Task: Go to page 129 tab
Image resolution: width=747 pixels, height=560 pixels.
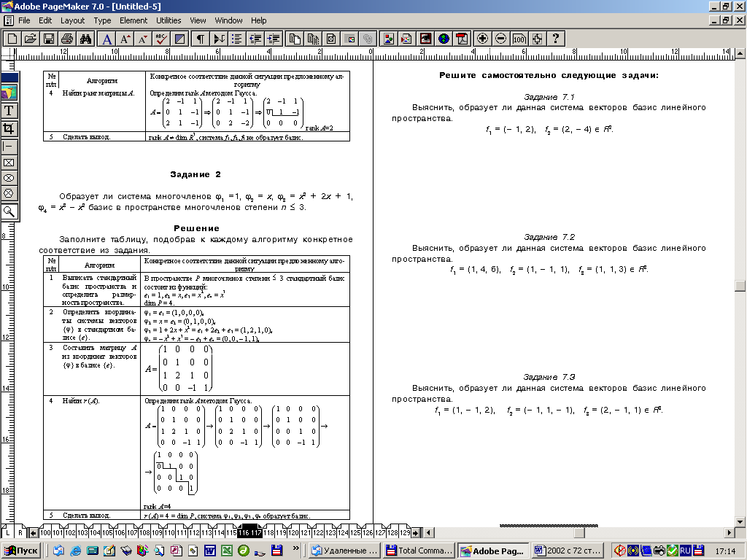Action: tap(404, 532)
